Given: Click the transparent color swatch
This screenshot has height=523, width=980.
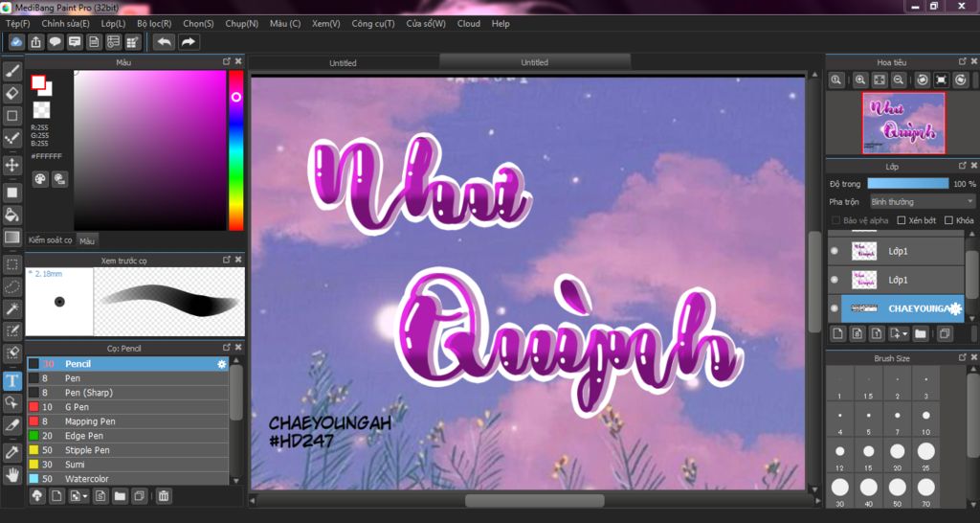Looking at the screenshot, I should pyautogui.click(x=41, y=110).
